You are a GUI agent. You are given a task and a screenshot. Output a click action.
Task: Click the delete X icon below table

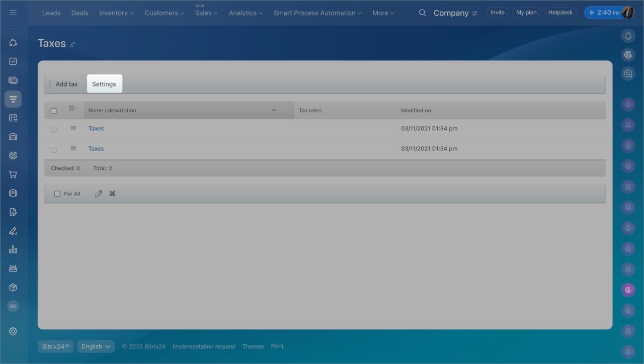112,194
